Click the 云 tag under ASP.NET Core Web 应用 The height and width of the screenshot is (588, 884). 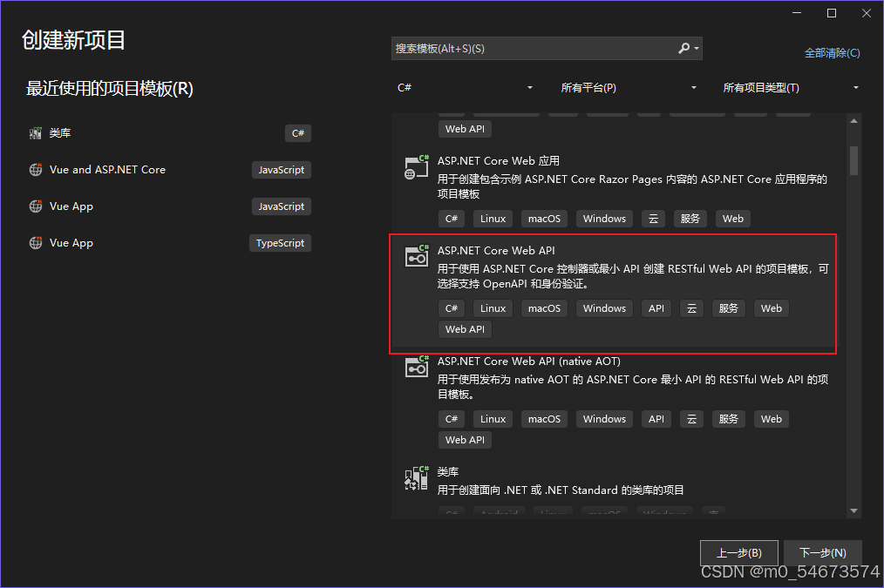pos(654,219)
